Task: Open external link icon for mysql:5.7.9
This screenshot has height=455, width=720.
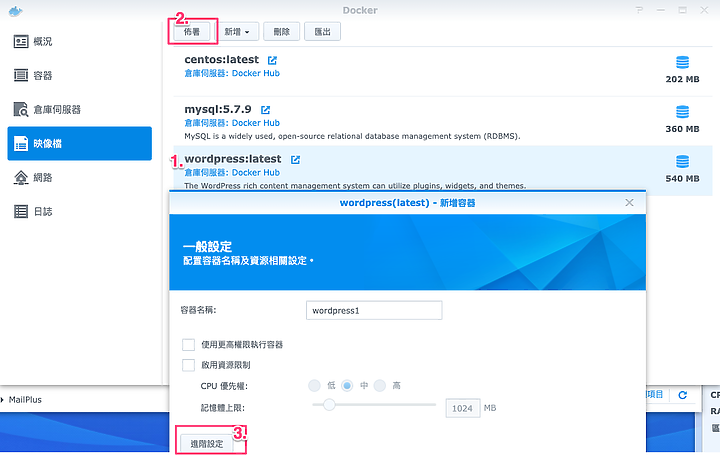Action: pyautogui.click(x=265, y=110)
